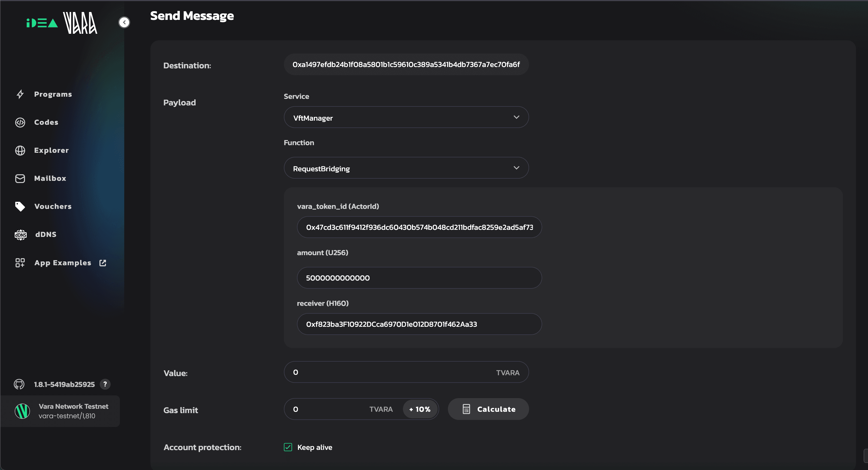Click the dDNS icon in sidebar
The height and width of the screenshot is (470, 868).
[20, 235]
